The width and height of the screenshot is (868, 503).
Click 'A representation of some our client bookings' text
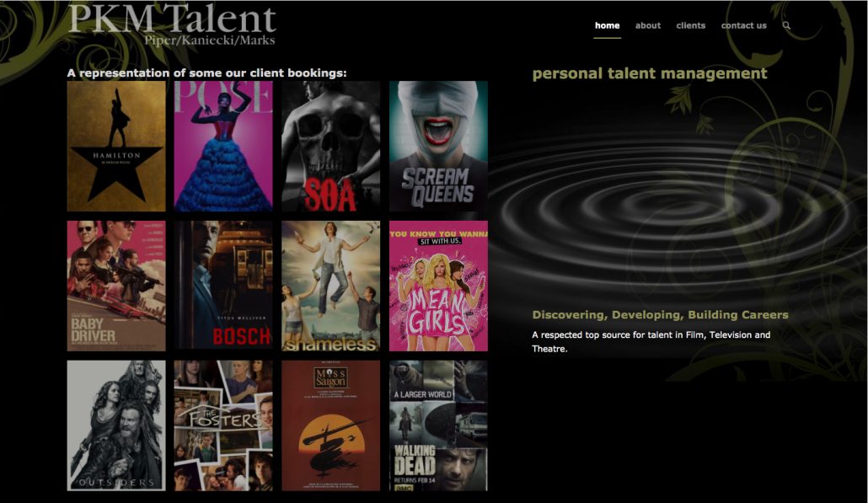(x=207, y=73)
